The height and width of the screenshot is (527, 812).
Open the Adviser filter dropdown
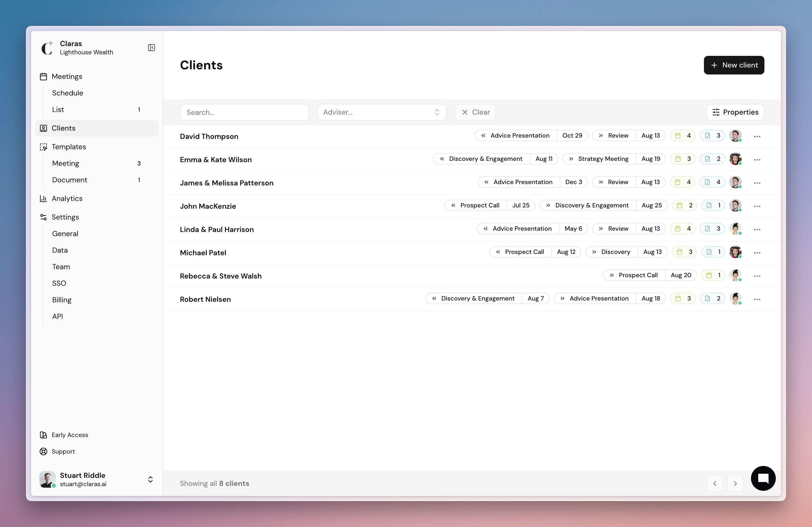point(382,112)
